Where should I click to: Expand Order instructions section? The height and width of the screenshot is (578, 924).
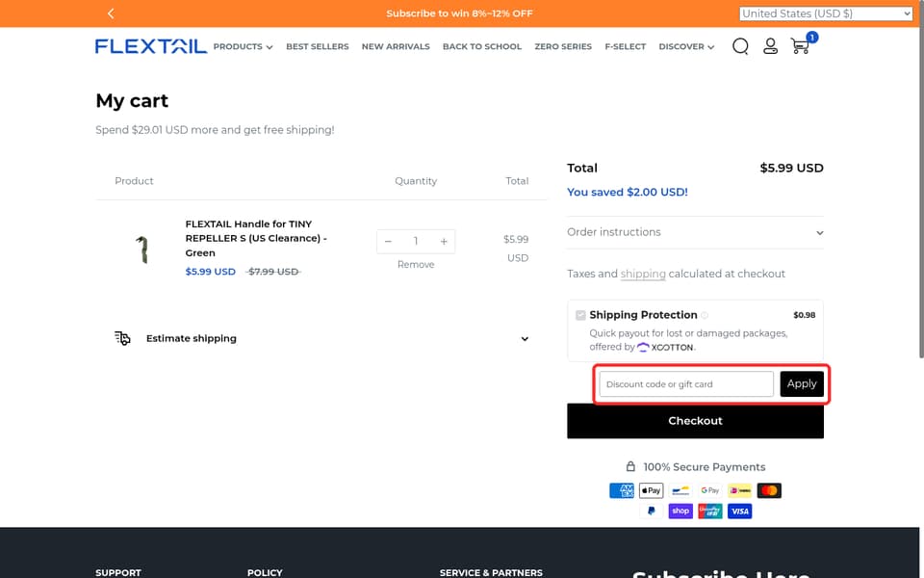(695, 232)
